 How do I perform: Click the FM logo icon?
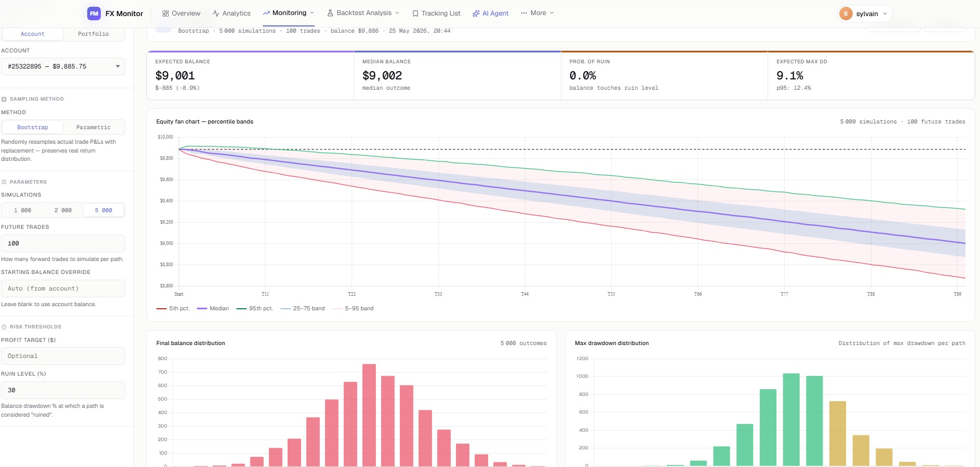[x=94, y=13]
